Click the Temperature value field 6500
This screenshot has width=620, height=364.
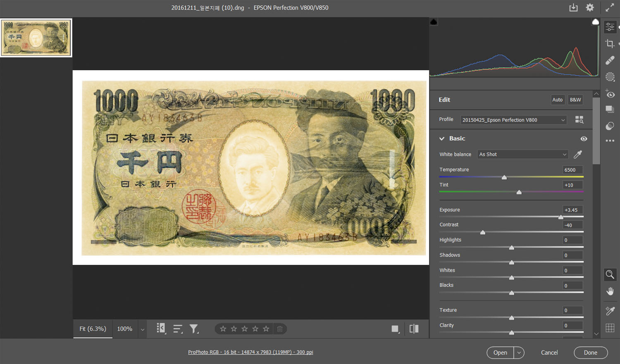click(x=572, y=170)
